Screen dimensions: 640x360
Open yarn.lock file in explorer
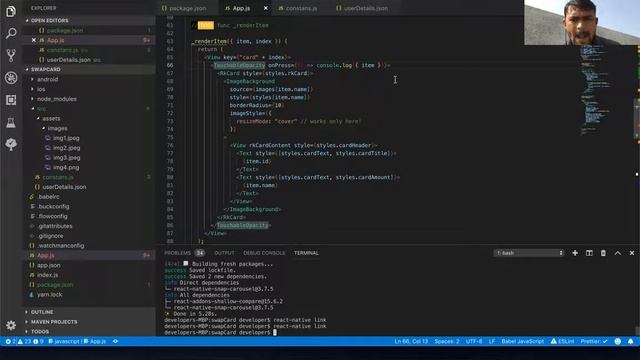(49, 295)
